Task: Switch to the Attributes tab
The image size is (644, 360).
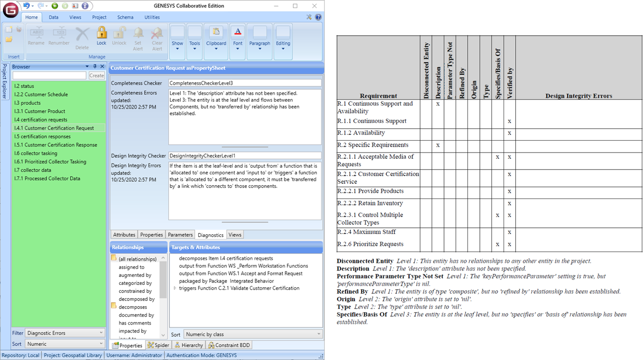Action: click(124, 235)
